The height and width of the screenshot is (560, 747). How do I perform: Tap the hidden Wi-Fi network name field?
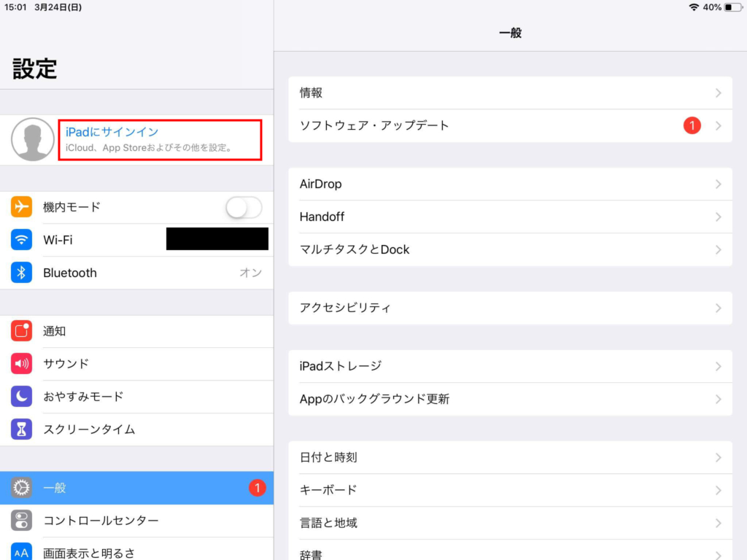[217, 239]
